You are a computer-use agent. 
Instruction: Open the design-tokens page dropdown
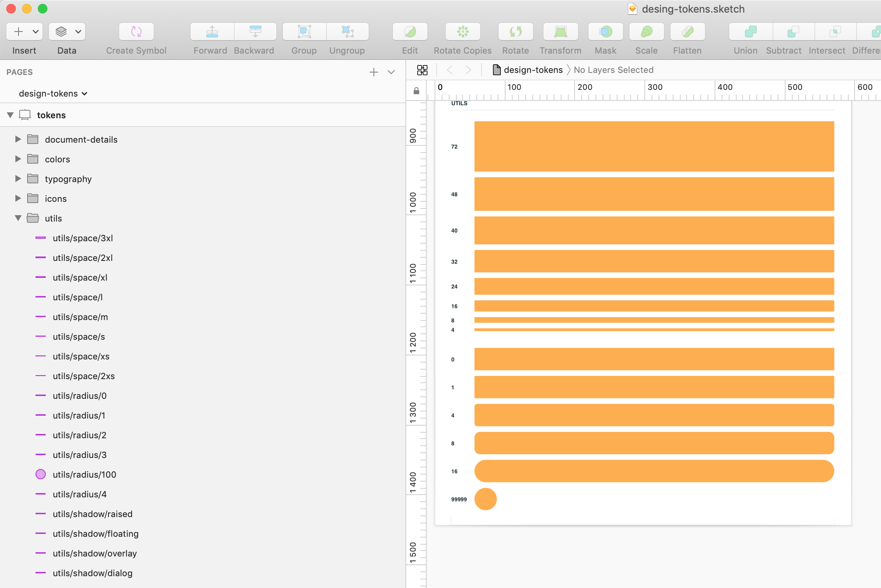[53, 93]
